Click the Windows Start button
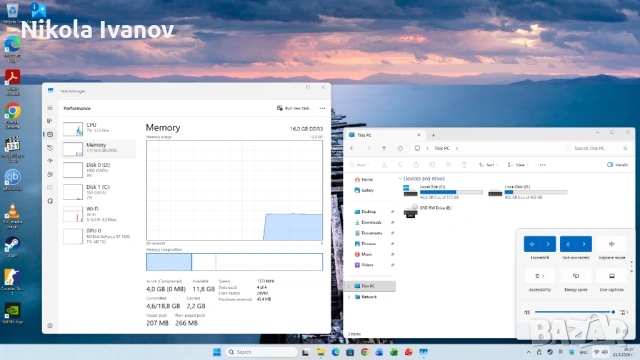 (x=217, y=352)
